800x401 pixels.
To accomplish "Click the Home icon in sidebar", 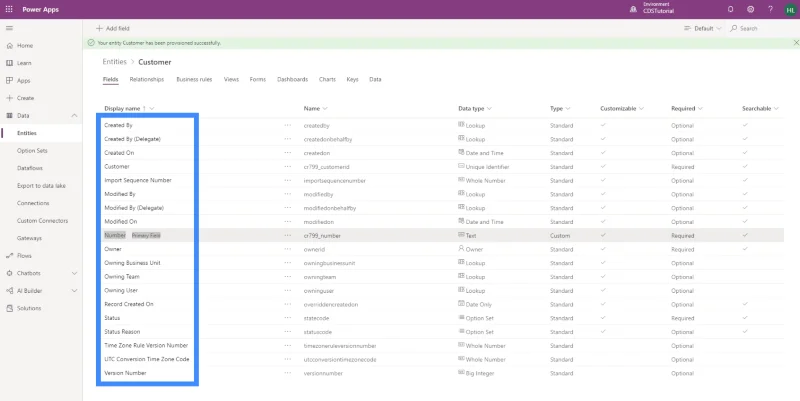I will click(x=9, y=45).
